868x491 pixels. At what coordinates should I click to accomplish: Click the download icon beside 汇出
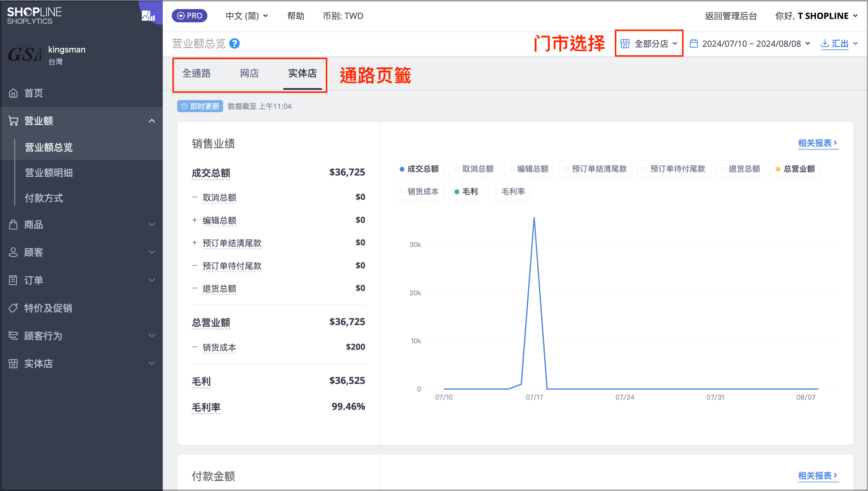point(825,43)
